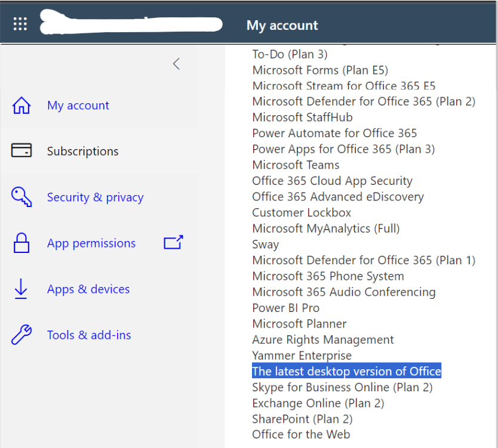Screen dimensions: 498x448
Task: Click Microsoft Defender for Office 365 (Plan 2)
Action: (x=364, y=101)
